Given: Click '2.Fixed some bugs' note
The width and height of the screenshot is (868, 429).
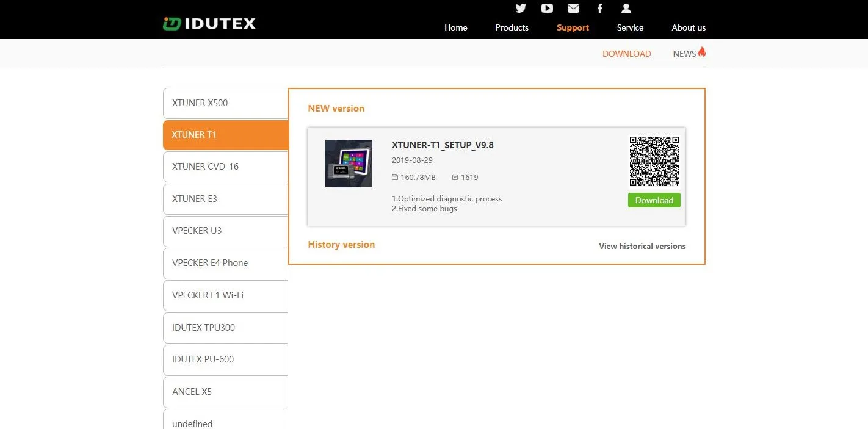Looking at the screenshot, I should pos(424,209).
